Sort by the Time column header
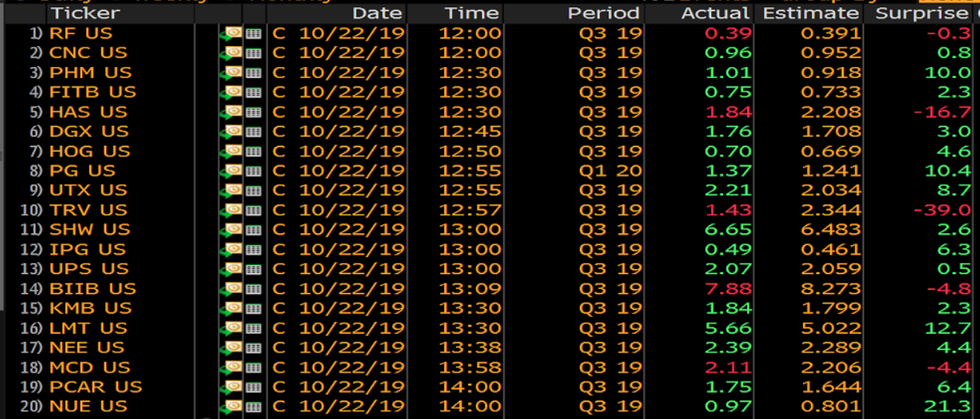Viewport: 980px width, 419px height. (x=472, y=14)
